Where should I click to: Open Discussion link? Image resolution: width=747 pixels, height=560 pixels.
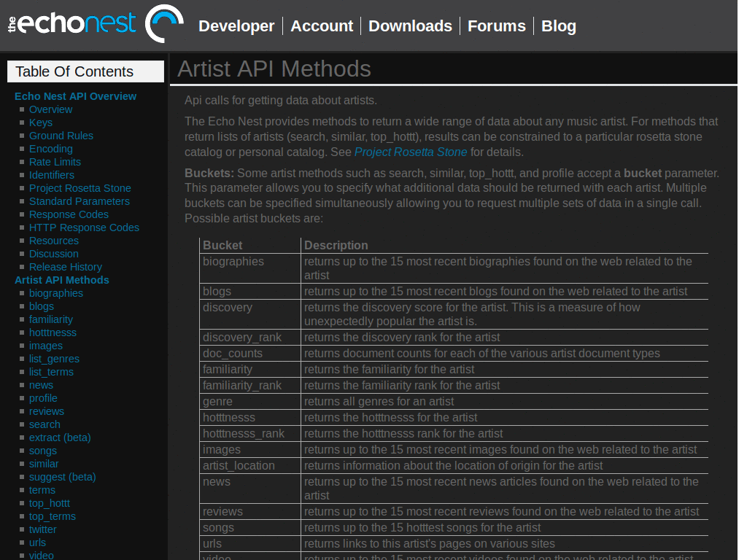tap(54, 253)
